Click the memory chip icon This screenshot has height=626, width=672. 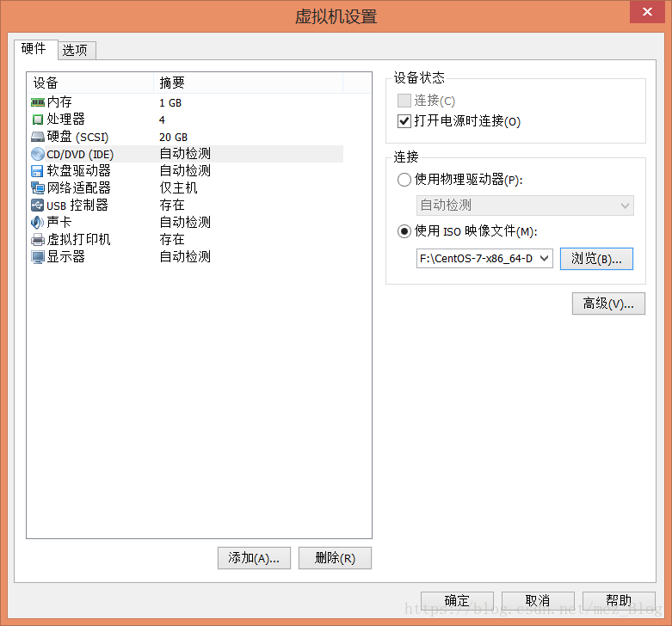click(38, 102)
